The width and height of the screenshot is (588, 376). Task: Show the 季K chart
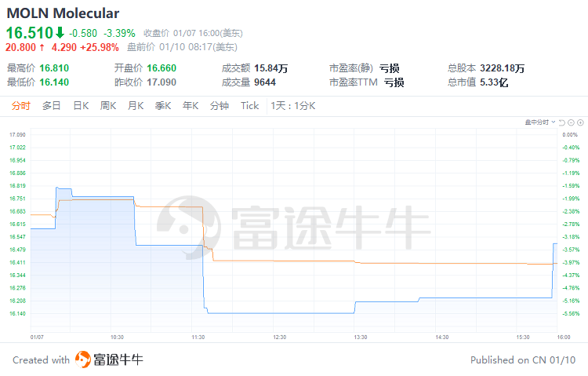(163, 106)
